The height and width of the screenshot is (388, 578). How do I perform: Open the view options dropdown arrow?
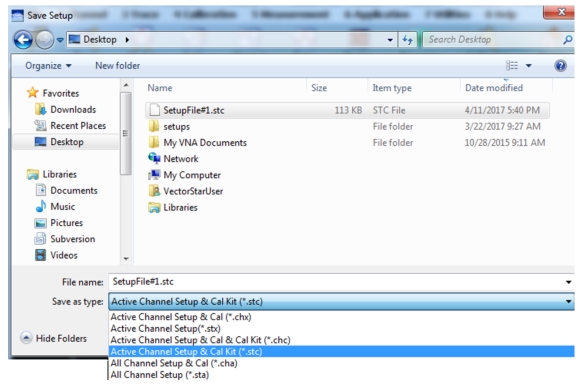(x=529, y=66)
